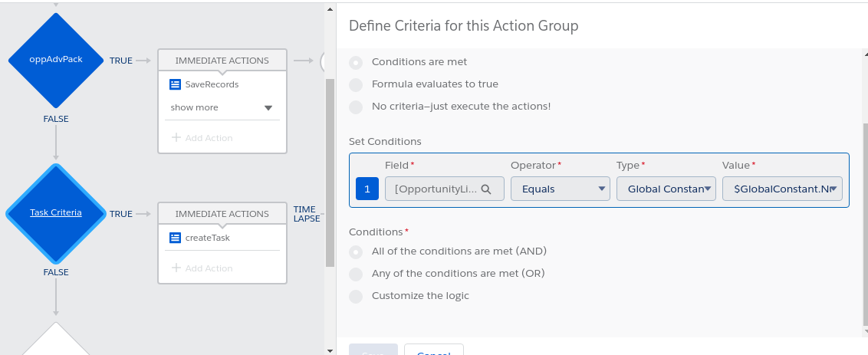This screenshot has width=868, height=355.
Task: Open the Value $GlobalConstant dropdown
Action: coord(781,189)
